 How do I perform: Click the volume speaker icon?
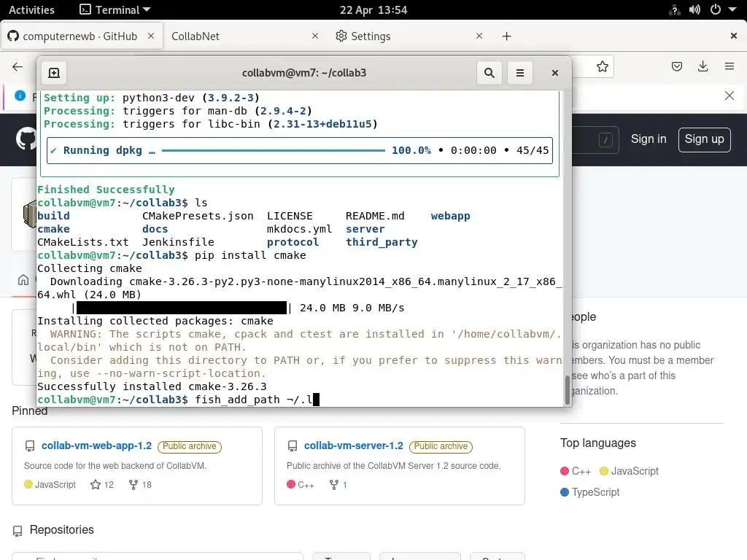coord(694,9)
